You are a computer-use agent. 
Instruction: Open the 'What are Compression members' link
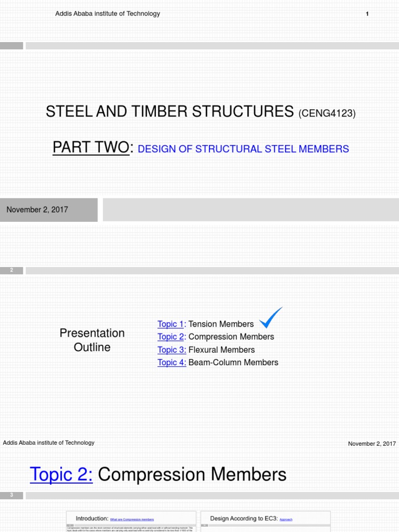132,520
